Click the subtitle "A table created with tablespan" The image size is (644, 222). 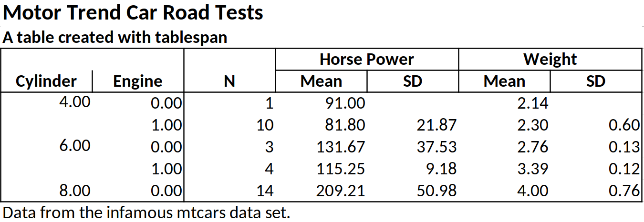(114, 38)
